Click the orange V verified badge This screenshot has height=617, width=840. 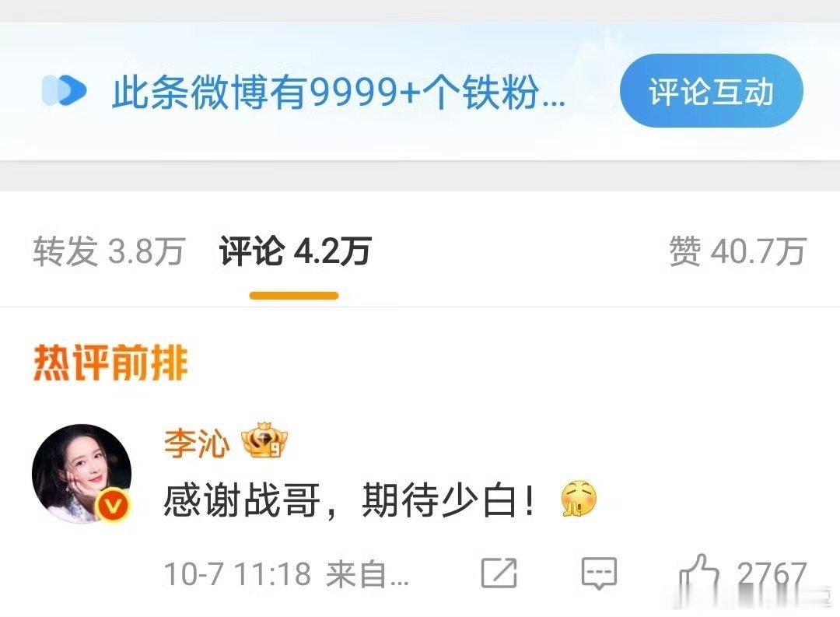click(114, 506)
